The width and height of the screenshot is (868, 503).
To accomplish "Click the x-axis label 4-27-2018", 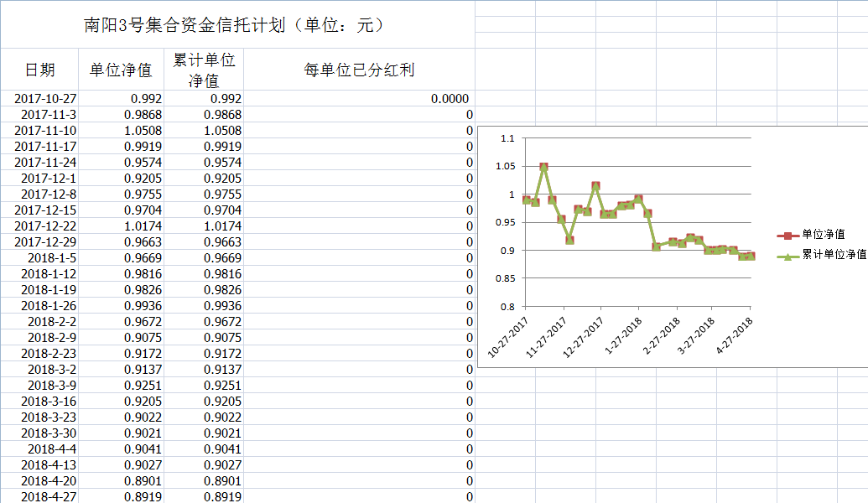I will [x=734, y=335].
